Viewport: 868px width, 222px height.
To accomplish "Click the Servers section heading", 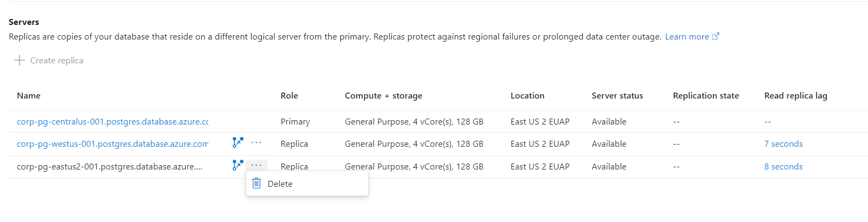I will pyautogui.click(x=24, y=22).
